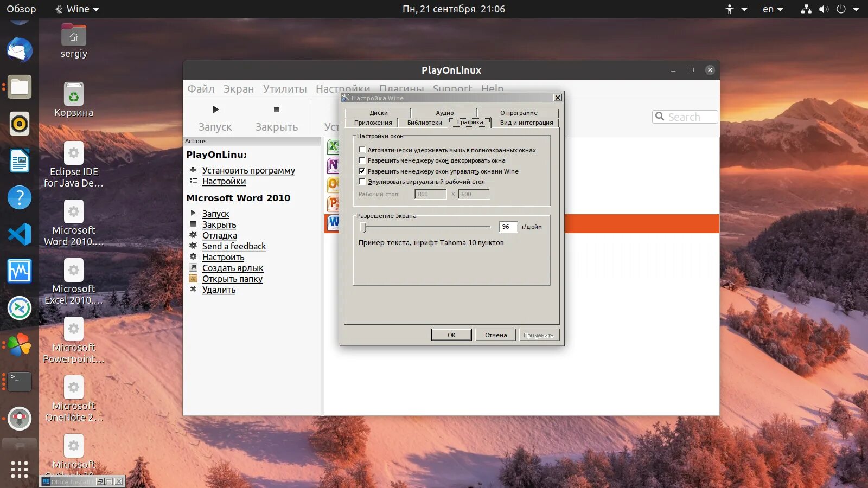
Task: Select Microsoft Excel 2010 desktop shortcut
Action: [74, 282]
